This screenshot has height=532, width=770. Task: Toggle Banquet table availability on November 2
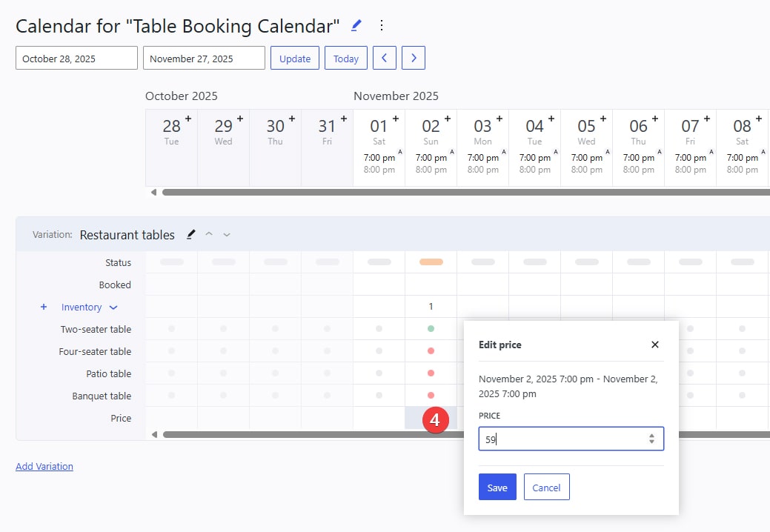click(431, 396)
